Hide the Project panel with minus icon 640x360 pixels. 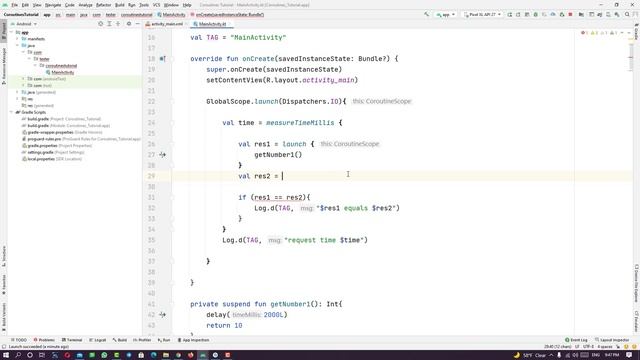[x=138, y=24]
